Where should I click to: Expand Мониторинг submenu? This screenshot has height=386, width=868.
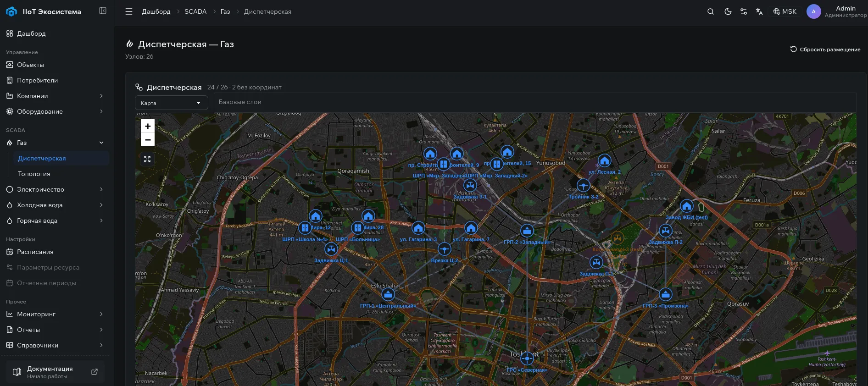(x=55, y=314)
